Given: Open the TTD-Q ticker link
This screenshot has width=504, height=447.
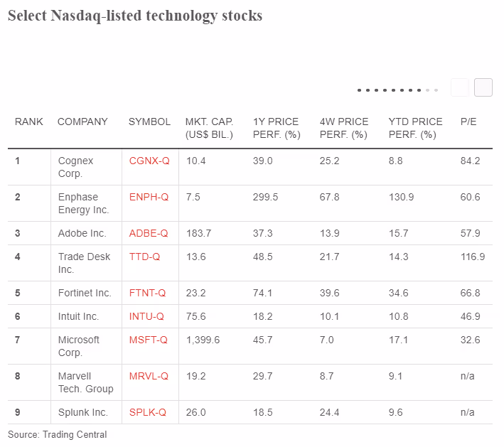Looking at the screenshot, I should pos(144,257).
